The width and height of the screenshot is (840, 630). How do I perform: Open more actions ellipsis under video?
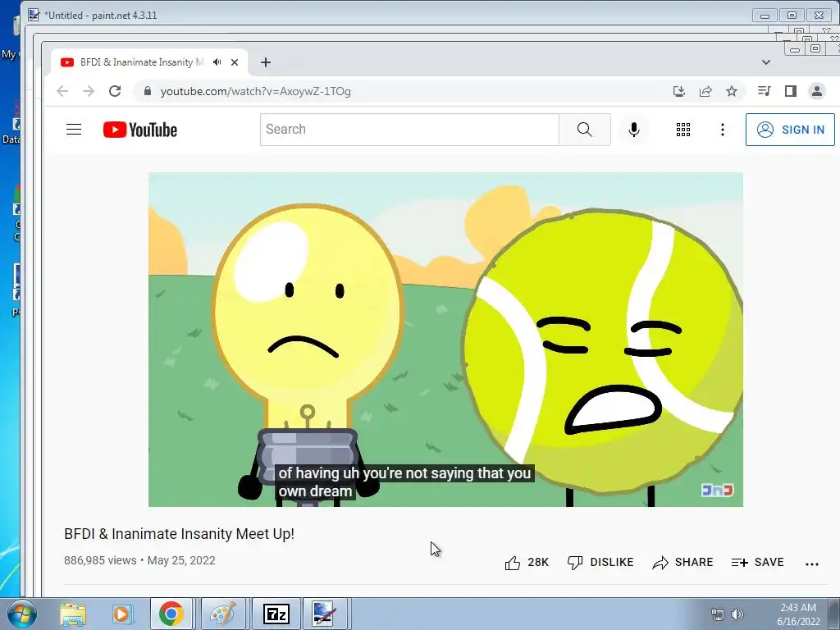coord(812,564)
